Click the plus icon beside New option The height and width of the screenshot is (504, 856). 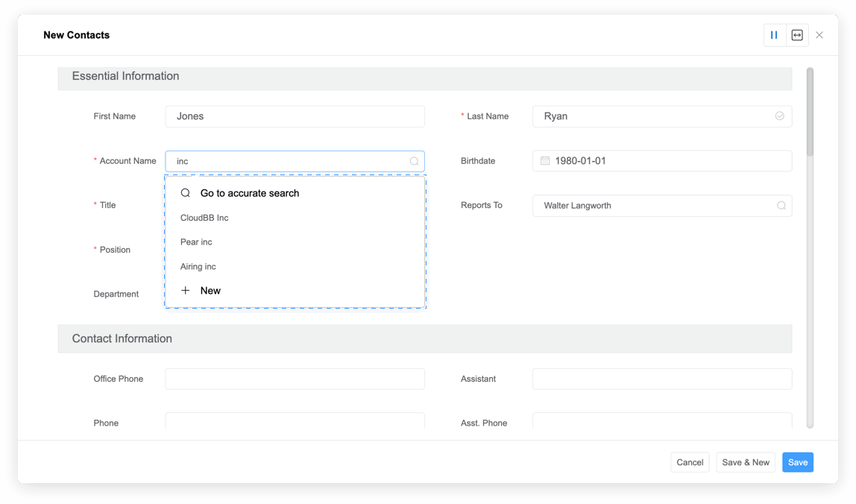click(186, 291)
